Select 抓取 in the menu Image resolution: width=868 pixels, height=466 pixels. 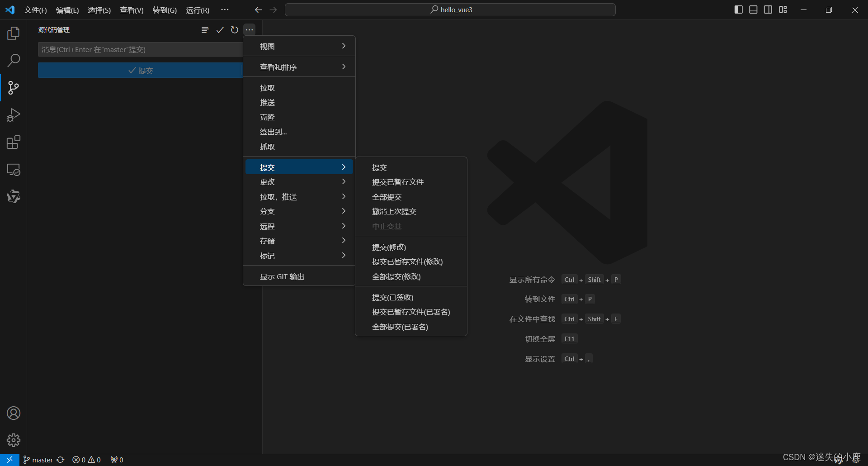click(299, 147)
